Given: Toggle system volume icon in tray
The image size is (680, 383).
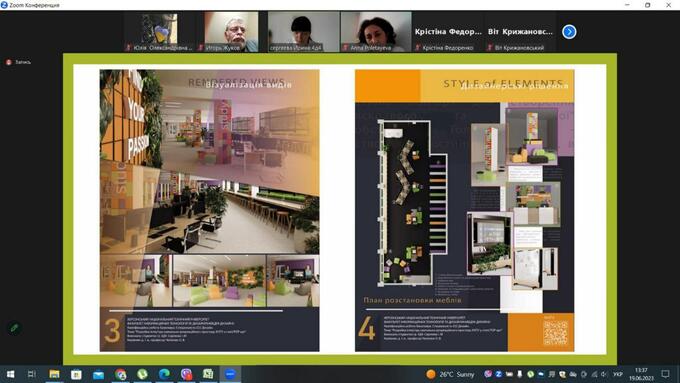Looking at the screenshot, I should [x=604, y=374].
